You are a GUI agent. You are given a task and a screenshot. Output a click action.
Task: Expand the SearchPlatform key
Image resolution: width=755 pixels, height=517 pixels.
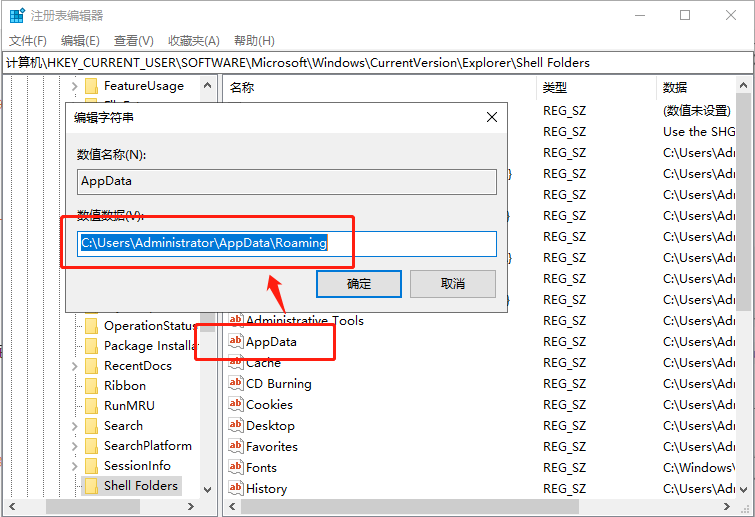coord(75,446)
